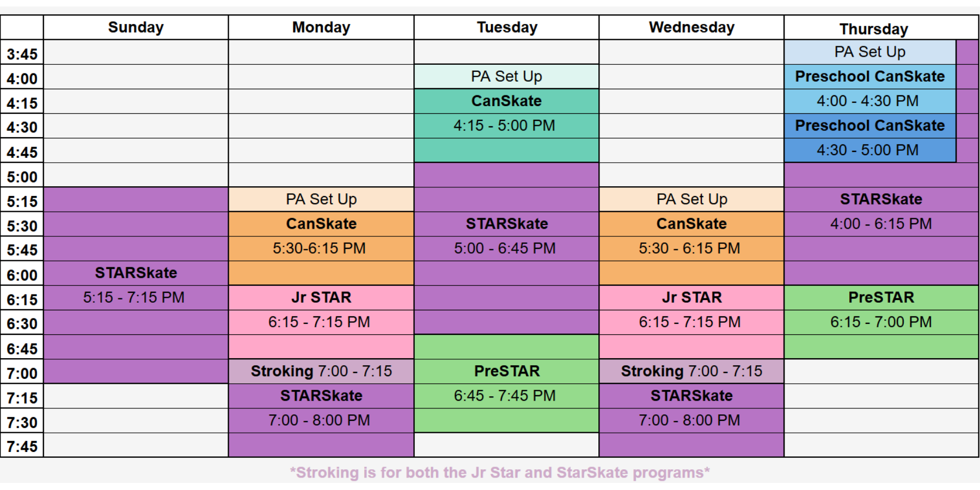Select the Monday column header
Screen dimensions: 980x490
[x=321, y=27]
